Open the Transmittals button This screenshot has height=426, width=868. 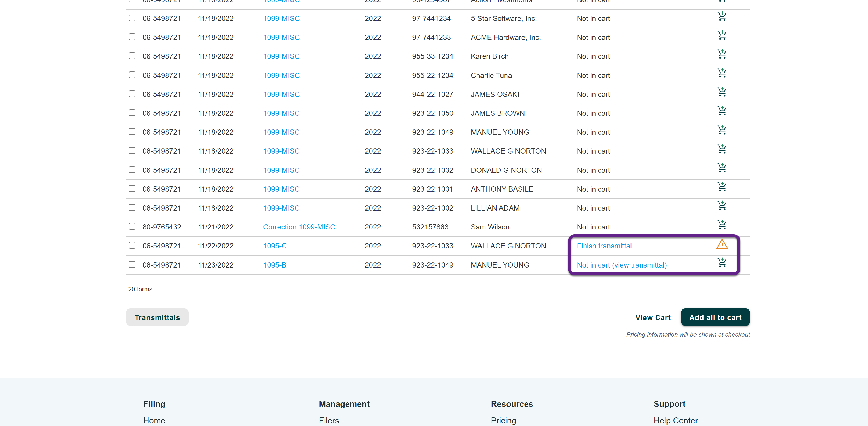pyautogui.click(x=157, y=317)
